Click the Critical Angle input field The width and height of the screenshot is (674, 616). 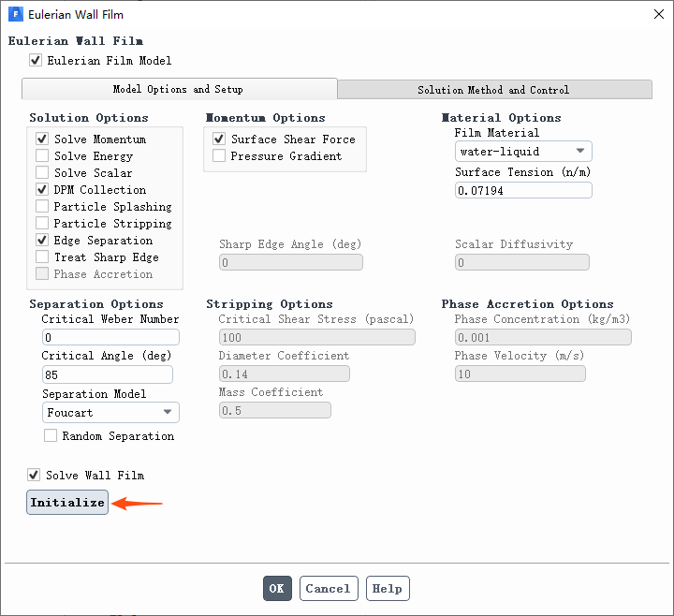click(x=107, y=374)
